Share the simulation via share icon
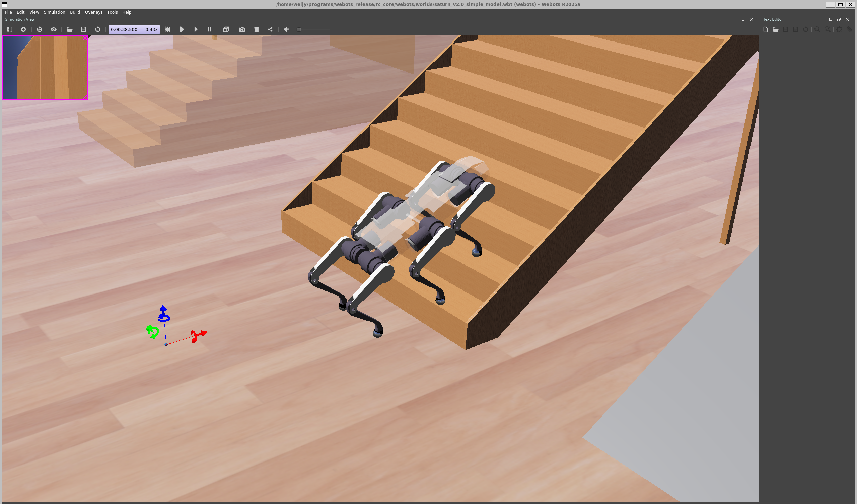Image resolution: width=857 pixels, height=504 pixels. pos(270,29)
